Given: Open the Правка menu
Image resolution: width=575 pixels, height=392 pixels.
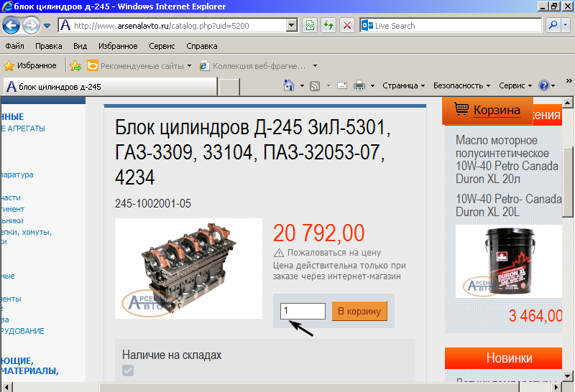Looking at the screenshot, I should 48,46.
